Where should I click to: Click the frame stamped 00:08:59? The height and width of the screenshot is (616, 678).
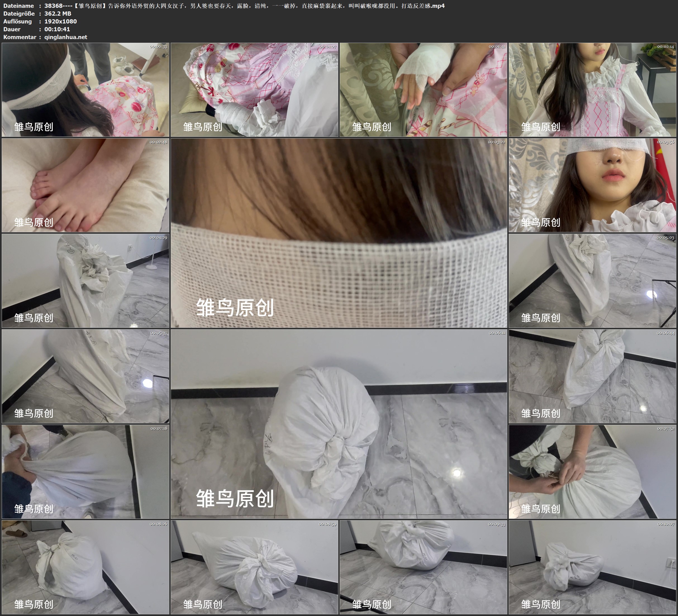click(x=254, y=567)
